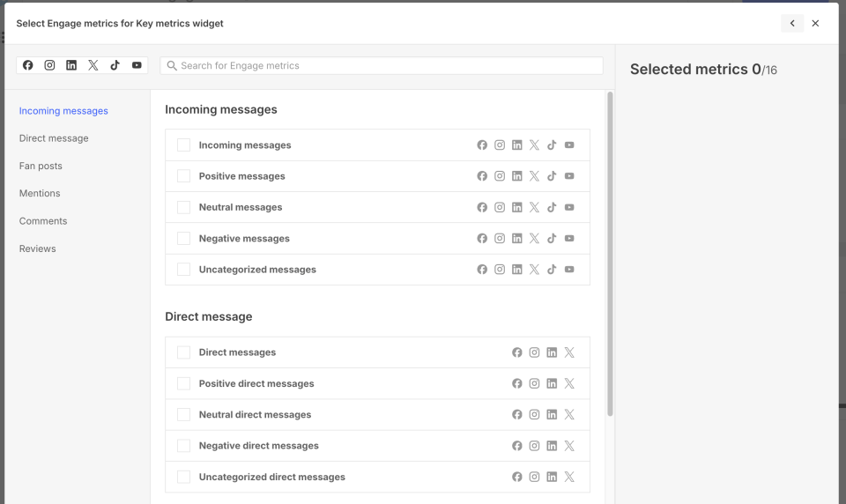Click YouTube icon in Neutral messages row
The height and width of the screenshot is (504, 846).
[x=569, y=207]
